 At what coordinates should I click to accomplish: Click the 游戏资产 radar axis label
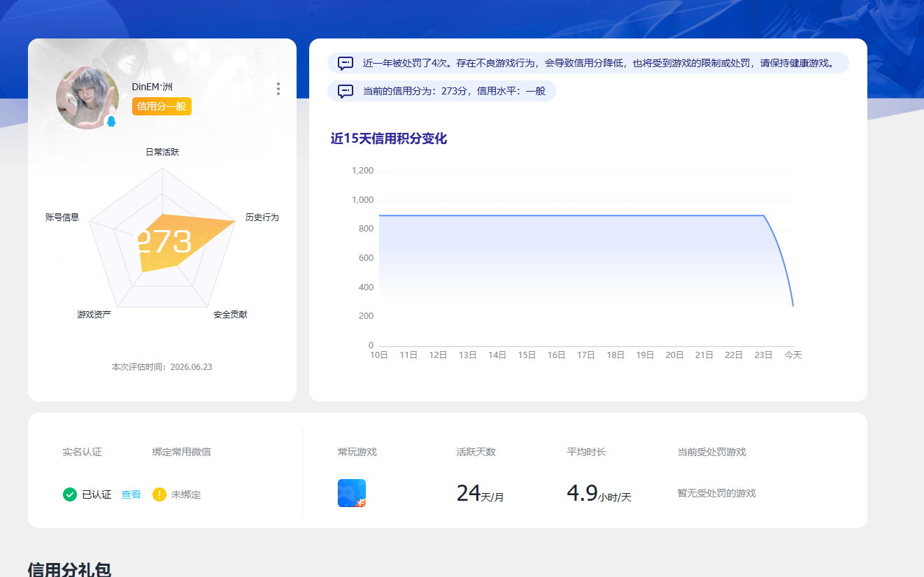pos(94,315)
